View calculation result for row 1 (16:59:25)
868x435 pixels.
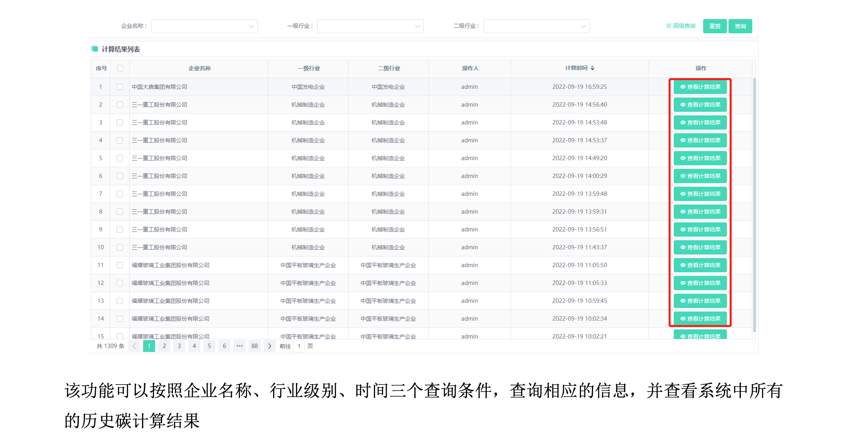[700, 87]
